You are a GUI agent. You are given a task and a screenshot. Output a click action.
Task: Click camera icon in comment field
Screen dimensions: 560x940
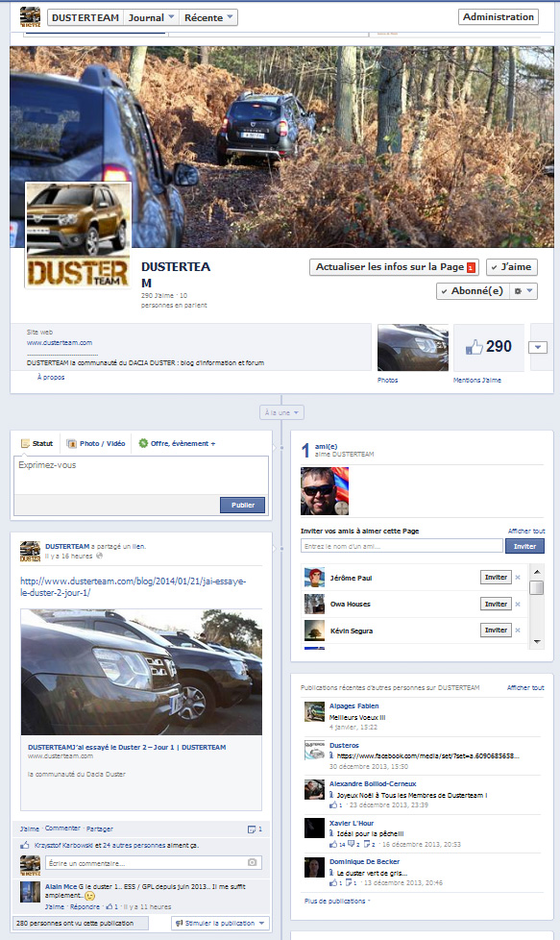click(253, 863)
